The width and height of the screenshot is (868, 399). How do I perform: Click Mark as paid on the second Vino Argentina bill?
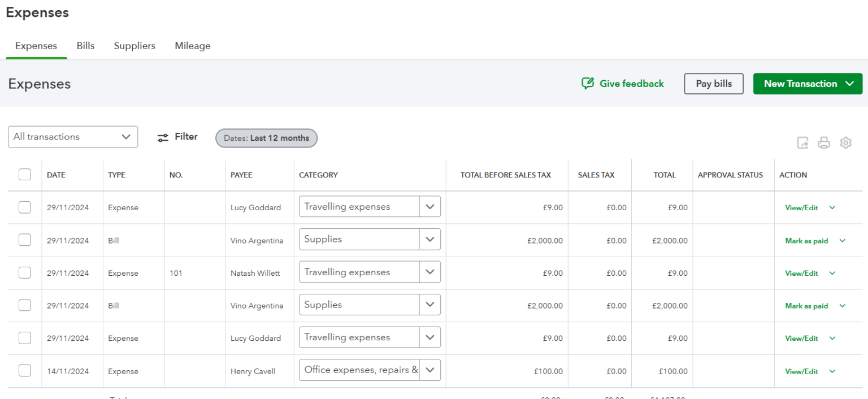tap(807, 305)
